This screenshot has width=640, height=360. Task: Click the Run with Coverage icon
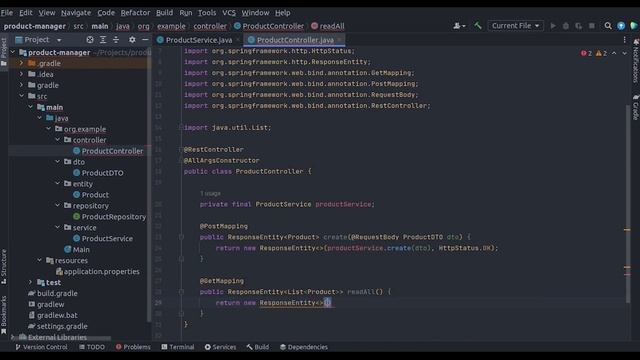579,26
